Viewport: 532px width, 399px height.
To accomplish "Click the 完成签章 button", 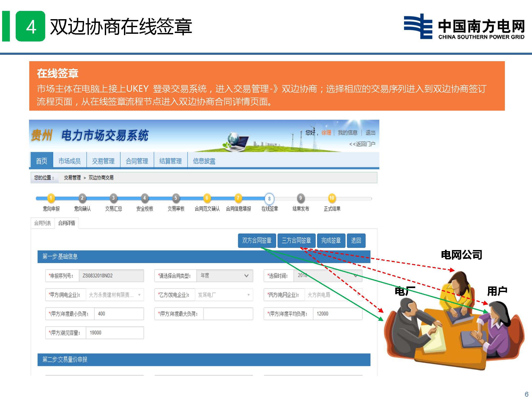I will 332,240.
